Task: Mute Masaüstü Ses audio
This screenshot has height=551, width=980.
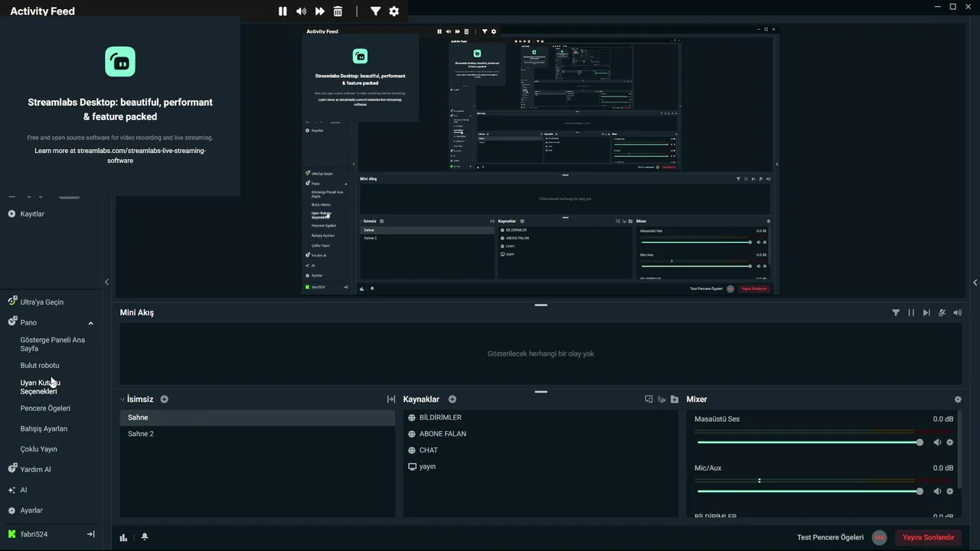Action: pyautogui.click(x=937, y=442)
